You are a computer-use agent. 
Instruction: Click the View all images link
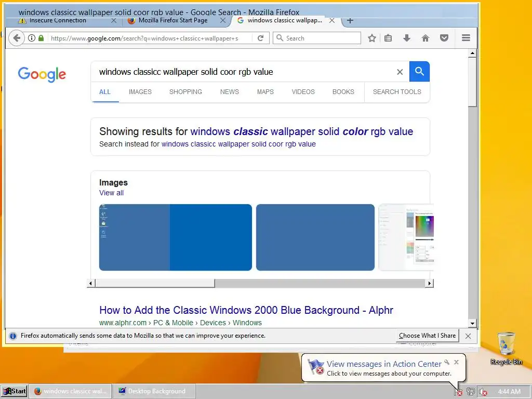[x=111, y=193]
